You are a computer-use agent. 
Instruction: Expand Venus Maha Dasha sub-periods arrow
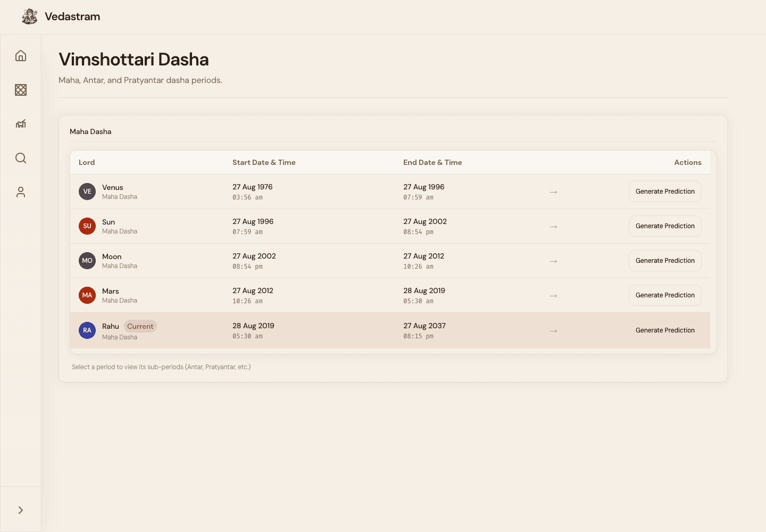[x=553, y=192]
